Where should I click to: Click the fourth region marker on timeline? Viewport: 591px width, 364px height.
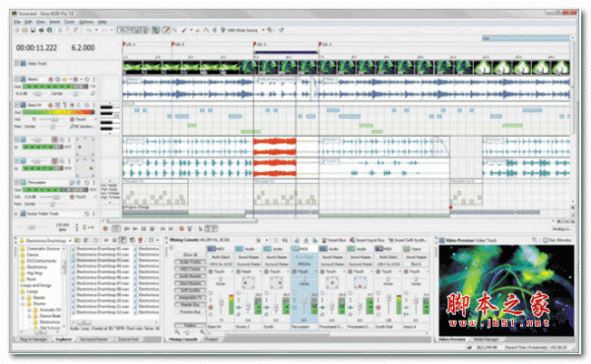point(320,44)
